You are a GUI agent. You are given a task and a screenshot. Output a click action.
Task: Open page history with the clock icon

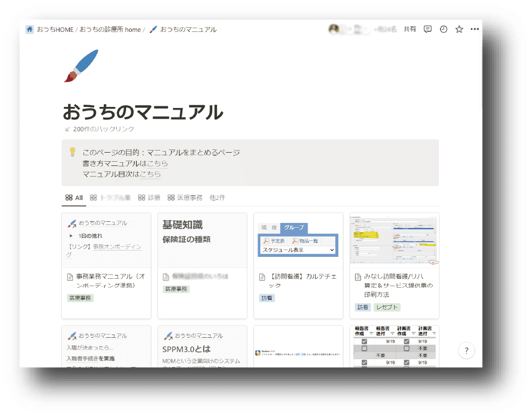pyautogui.click(x=443, y=29)
